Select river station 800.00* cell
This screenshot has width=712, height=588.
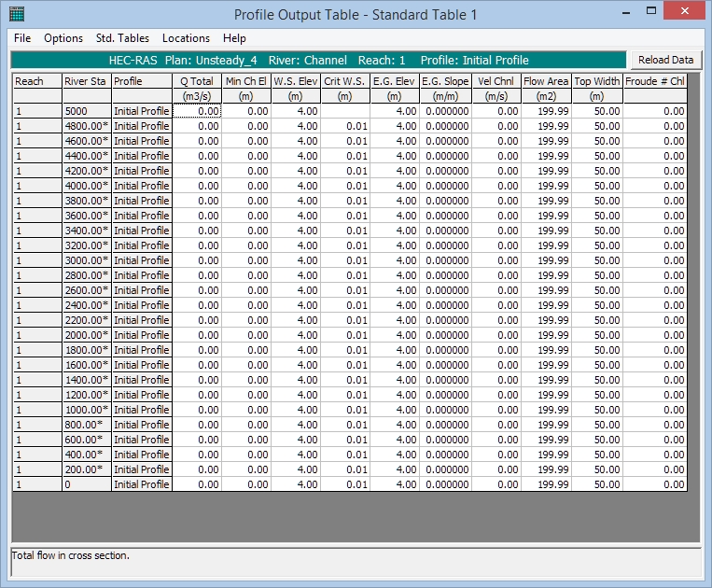87,425
